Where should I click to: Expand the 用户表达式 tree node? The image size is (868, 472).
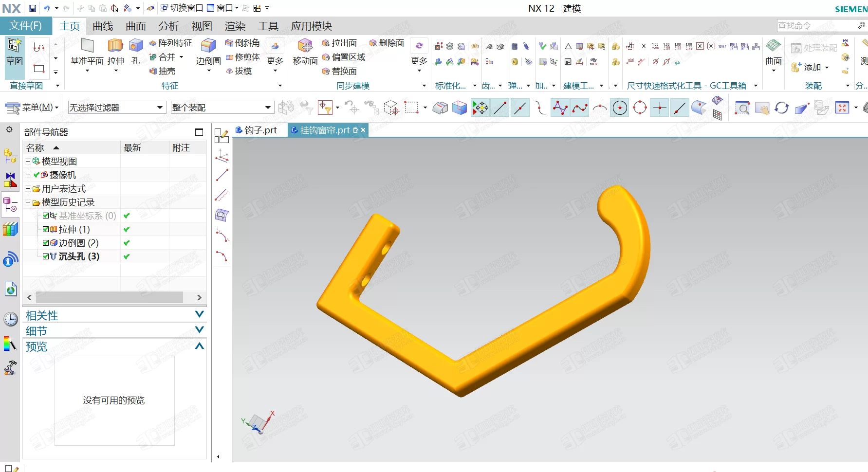tap(28, 188)
